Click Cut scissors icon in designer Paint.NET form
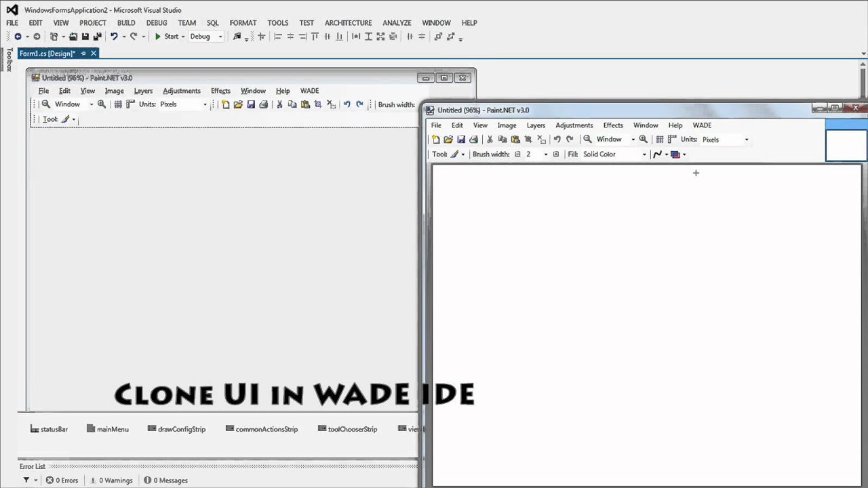868x488 pixels. pyautogui.click(x=279, y=104)
